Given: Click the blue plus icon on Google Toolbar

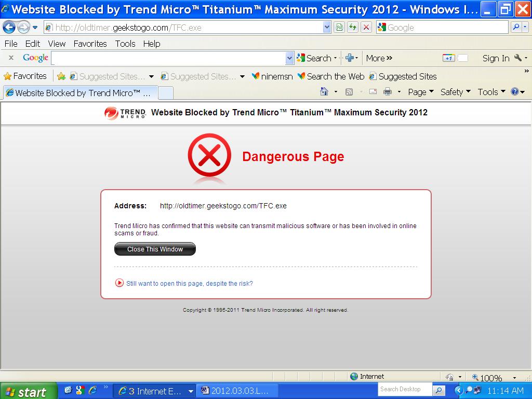Looking at the screenshot, I should tap(349, 58).
